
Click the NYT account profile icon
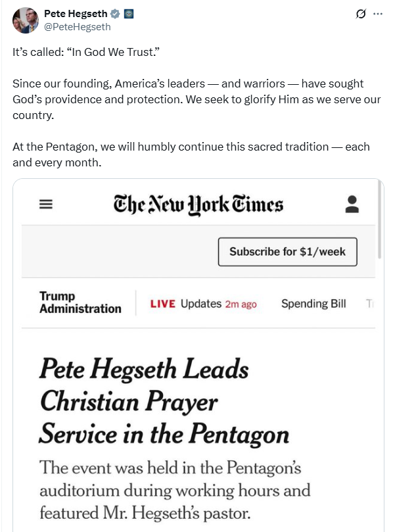[352, 205]
